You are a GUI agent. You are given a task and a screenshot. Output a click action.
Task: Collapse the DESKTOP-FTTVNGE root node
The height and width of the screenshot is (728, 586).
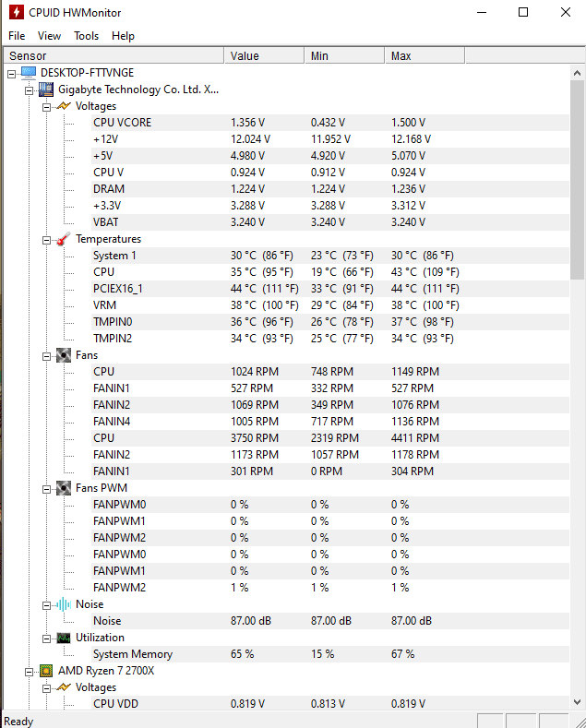12,74
